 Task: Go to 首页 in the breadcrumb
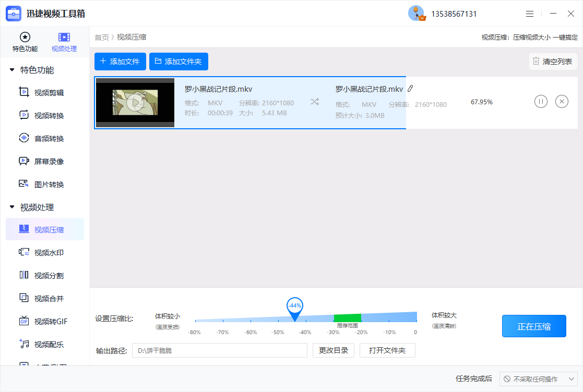pyautogui.click(x=101, y=37)
